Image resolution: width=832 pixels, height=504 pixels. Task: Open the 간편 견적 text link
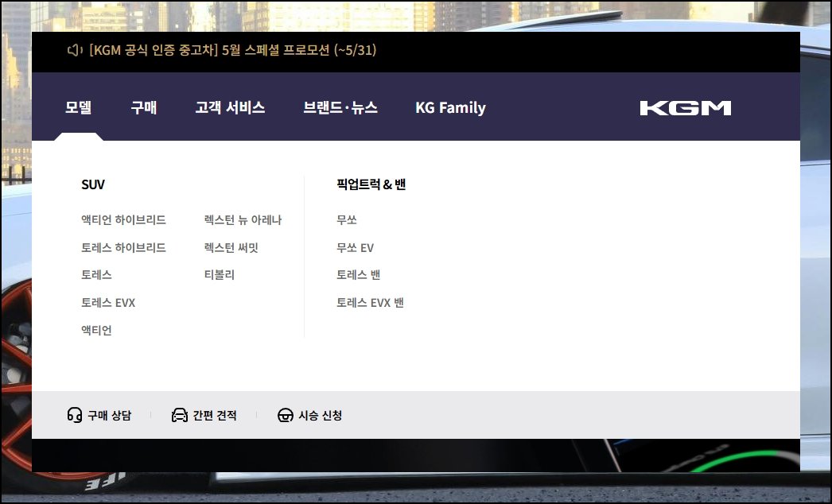pyautogui.click(x=215, y=416)
